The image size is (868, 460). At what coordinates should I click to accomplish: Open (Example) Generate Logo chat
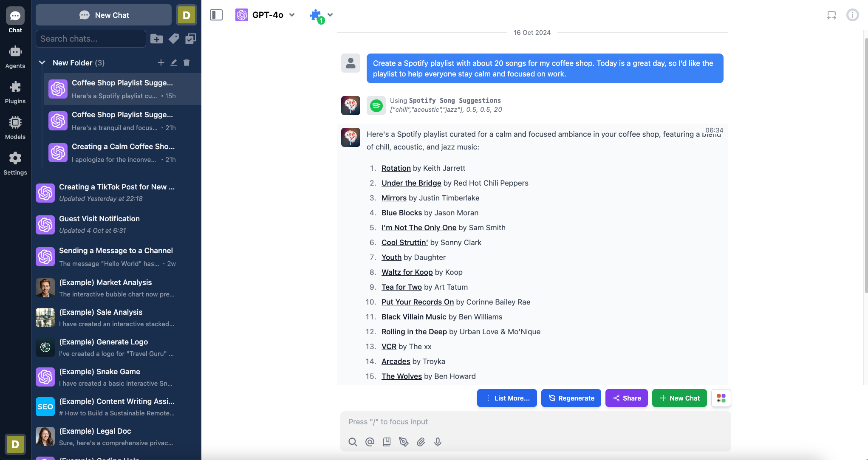pos(116,347)
